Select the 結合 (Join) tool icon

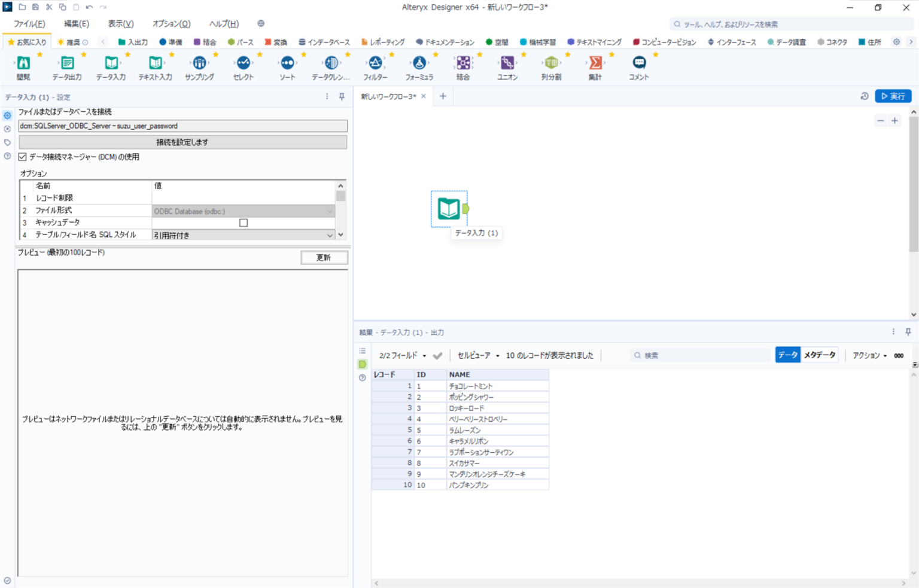pyautogui.click(x=462, y=62)
